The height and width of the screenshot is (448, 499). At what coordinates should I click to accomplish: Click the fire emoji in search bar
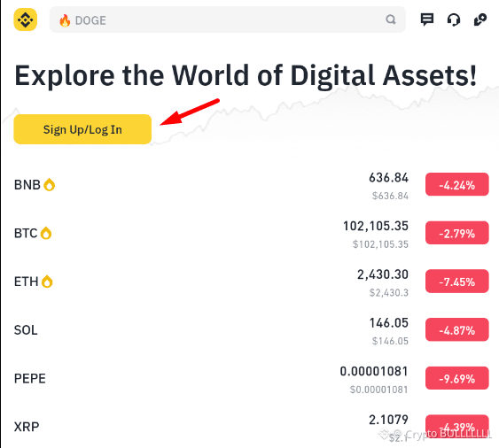(x=65, y=20)
